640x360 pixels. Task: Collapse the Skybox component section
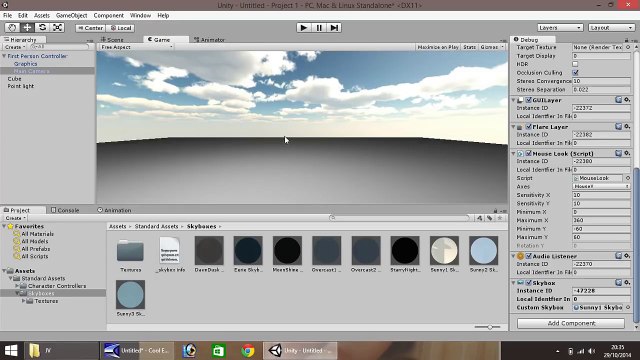point(513,282)
